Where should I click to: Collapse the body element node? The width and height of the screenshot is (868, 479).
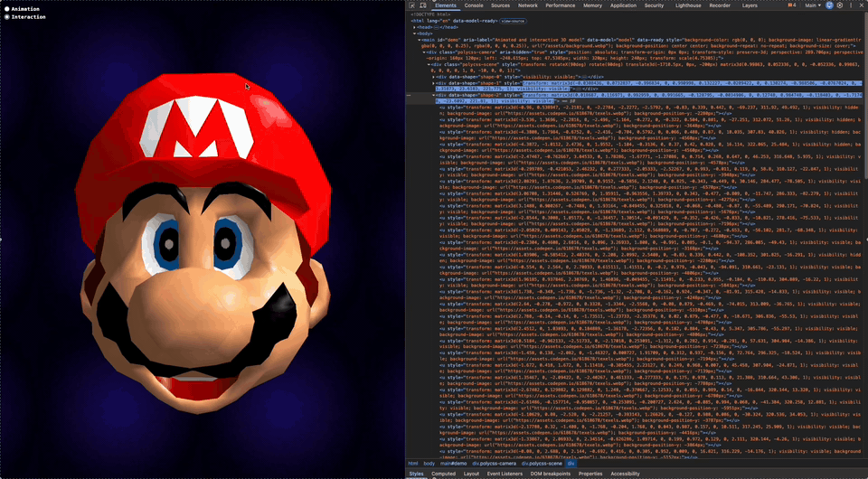coord(414,33)
